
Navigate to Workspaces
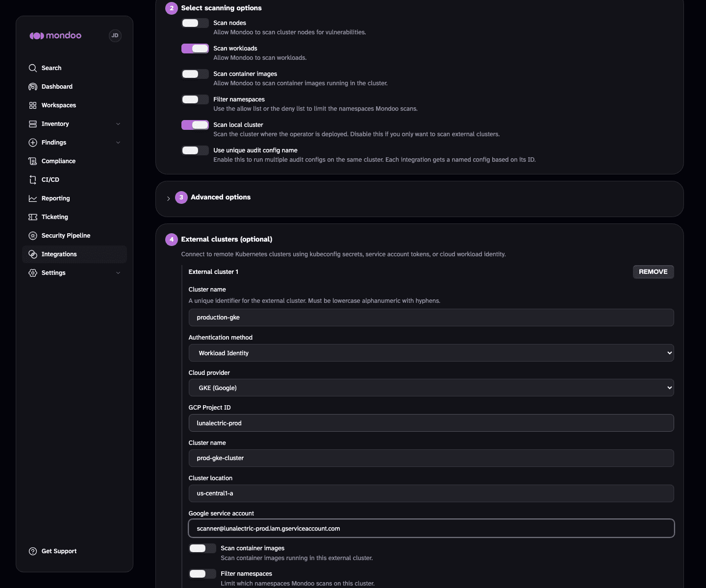point(75,105)
